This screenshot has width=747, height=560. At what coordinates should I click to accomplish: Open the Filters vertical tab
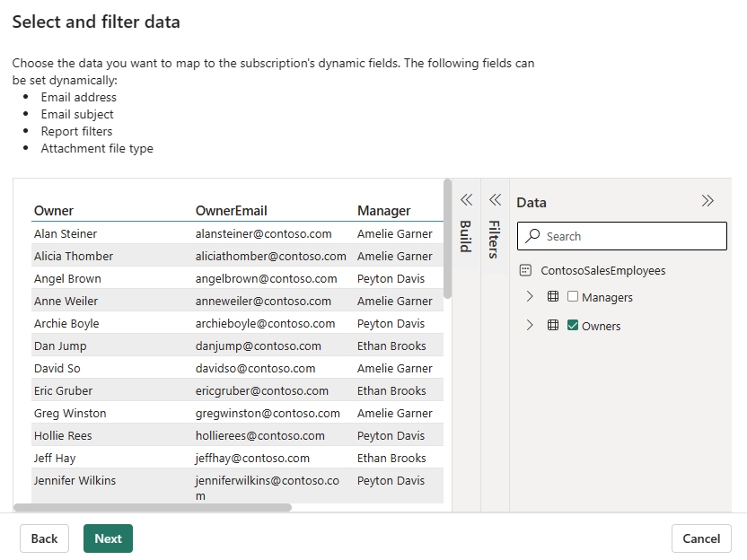[495, 240]
